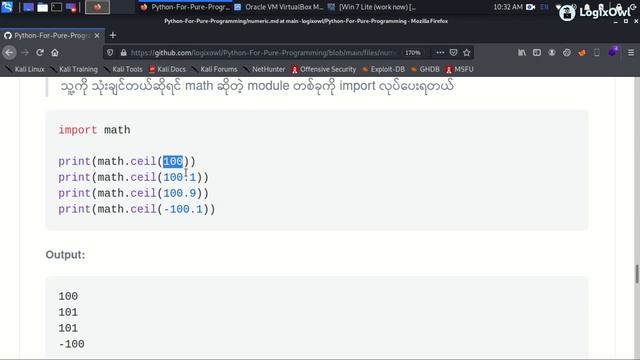Image resolution: width=640 pixels, height=360 pixels.
Task: Save the page to Pocket
Action: 453,53
